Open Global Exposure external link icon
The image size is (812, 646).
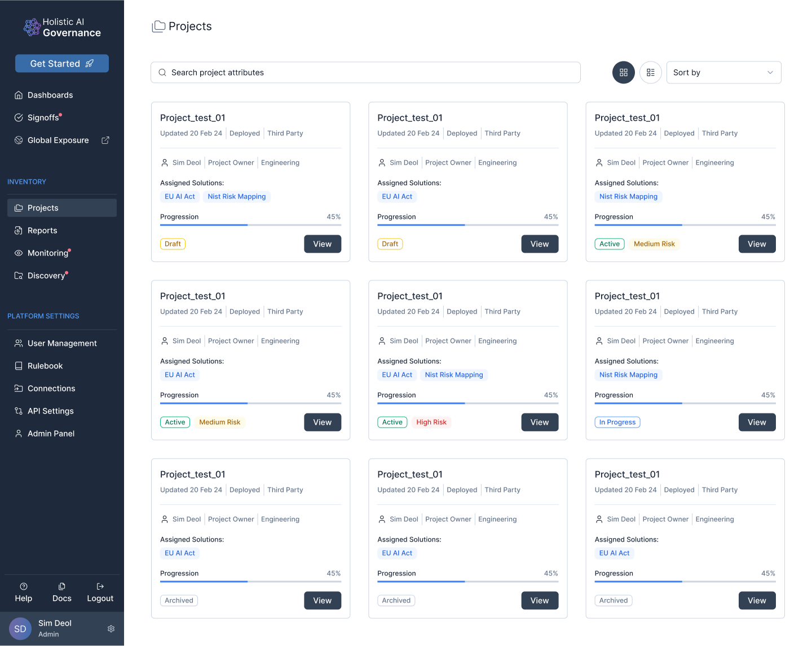point(105,140)
